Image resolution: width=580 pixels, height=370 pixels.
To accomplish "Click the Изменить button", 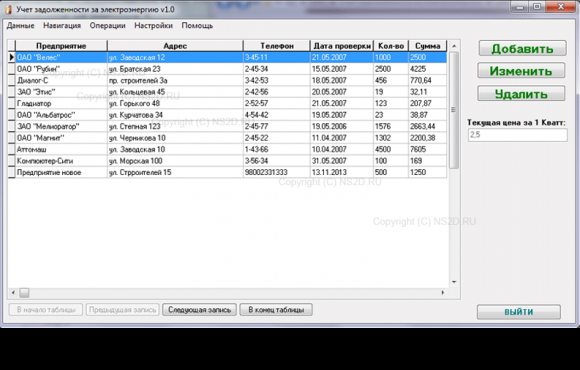I will pyautogui.click(x=521, y=71).
